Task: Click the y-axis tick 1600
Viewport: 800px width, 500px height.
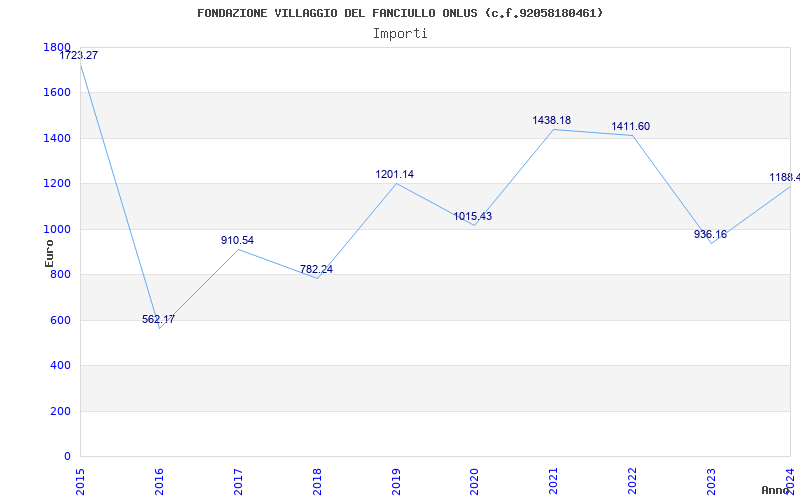Action: 57,93
